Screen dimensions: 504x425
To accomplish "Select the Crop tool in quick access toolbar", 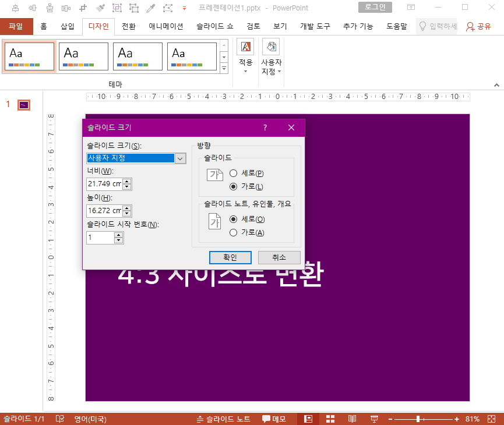I will 83,8.
